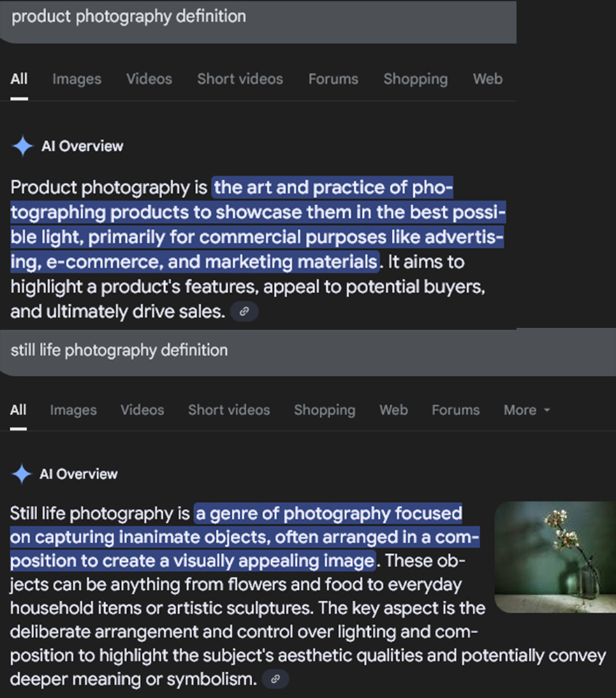This screenshot has width=616, height=698.
Task: Click the AI Overview sparkle icon for still life photography
Action: tap(22, 474)
